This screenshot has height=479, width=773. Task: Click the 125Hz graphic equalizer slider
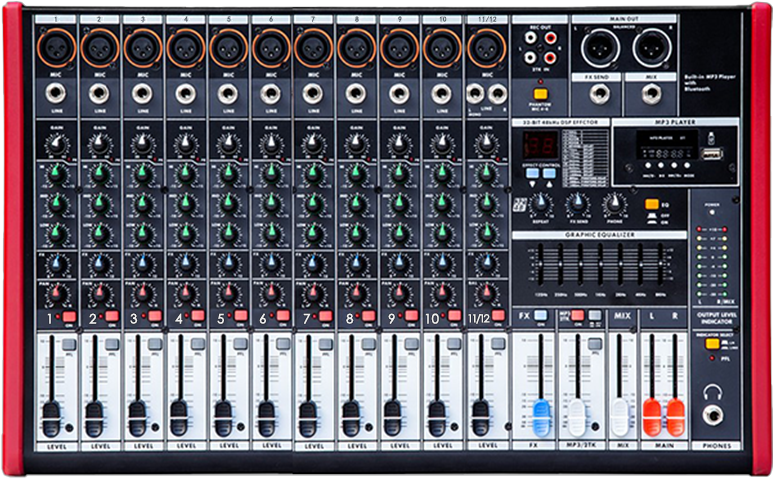(x=540, y=264)
